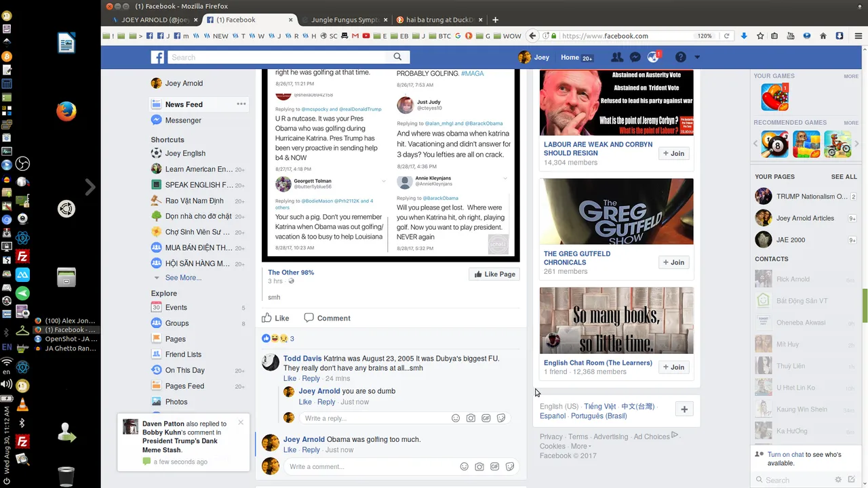868x488 pixels.
Task: Close the Daven Patton notification popup
Action: coord(241,422)
